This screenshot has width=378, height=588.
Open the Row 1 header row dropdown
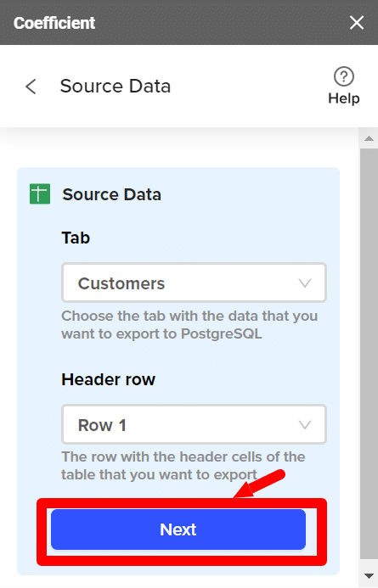194,424
